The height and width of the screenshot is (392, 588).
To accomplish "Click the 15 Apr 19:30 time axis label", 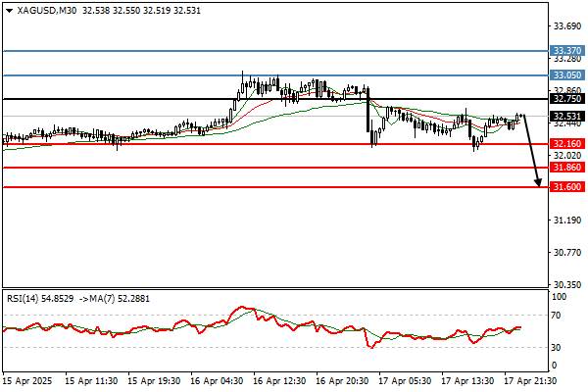I will click(x=154, y=381).
